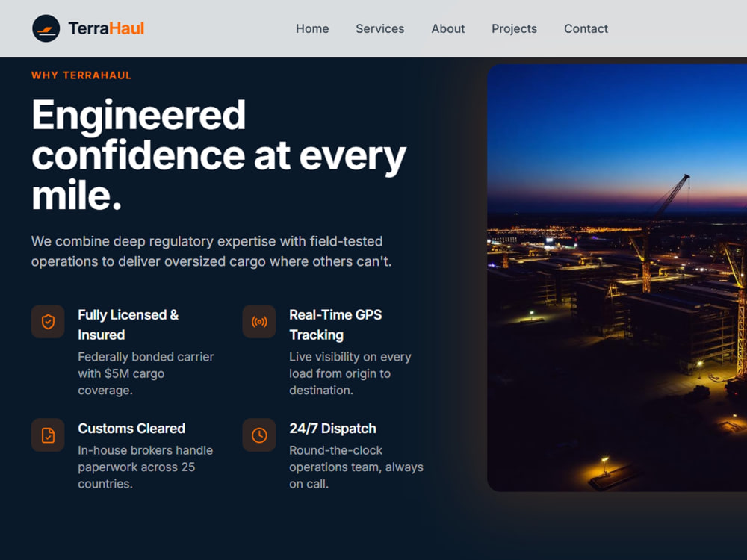
Task: Click 'Federally bonded carrier' description text
Action: tap(146, 373)
